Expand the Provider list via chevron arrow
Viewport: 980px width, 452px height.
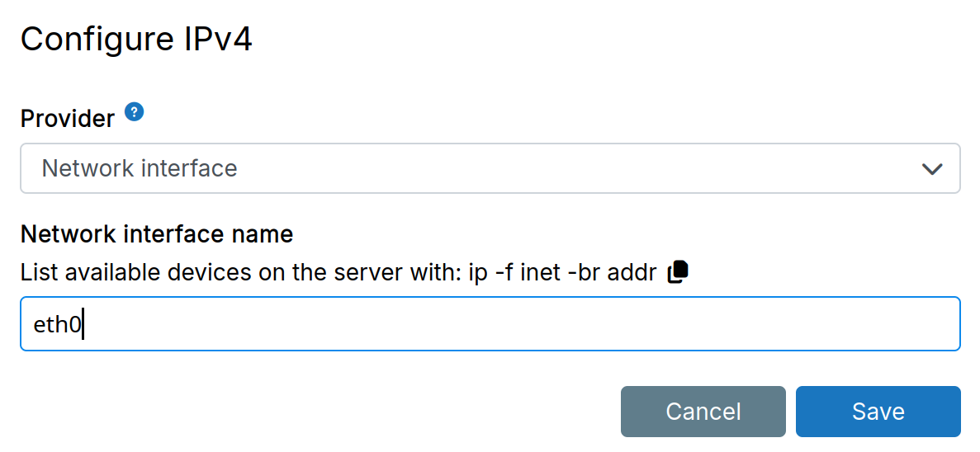pyautogui.click(x=932, y=169)
